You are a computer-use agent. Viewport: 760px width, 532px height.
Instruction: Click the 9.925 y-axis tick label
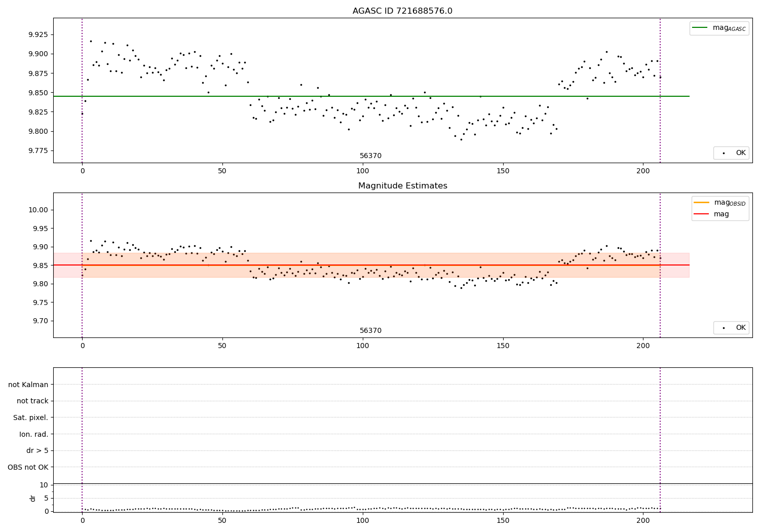click(x=38, y=34)
